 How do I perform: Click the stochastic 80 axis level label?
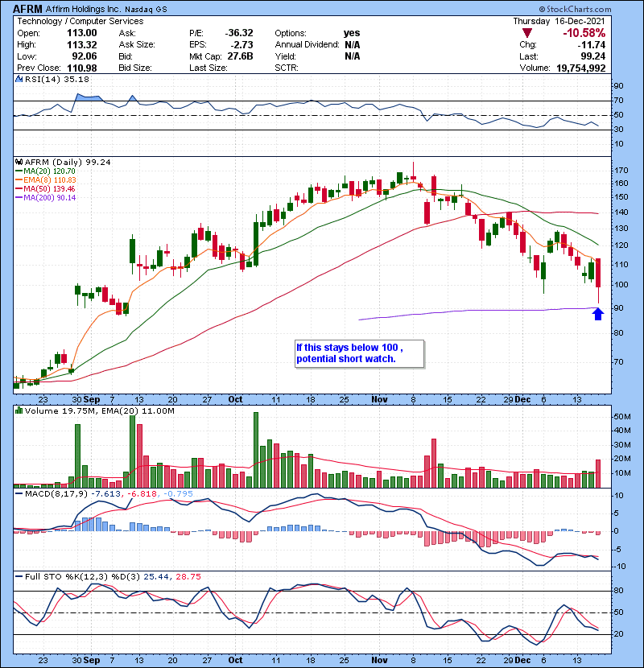point(618,591)
